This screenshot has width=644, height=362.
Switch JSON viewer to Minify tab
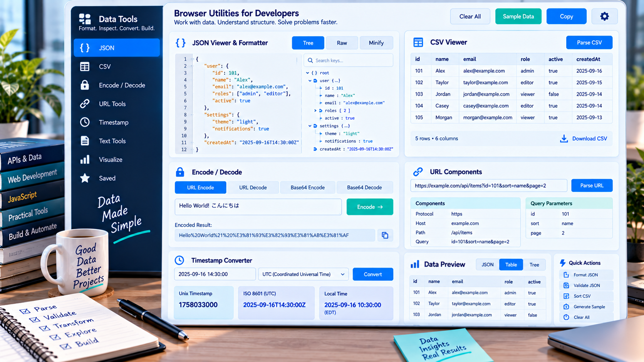click(376, 43)
